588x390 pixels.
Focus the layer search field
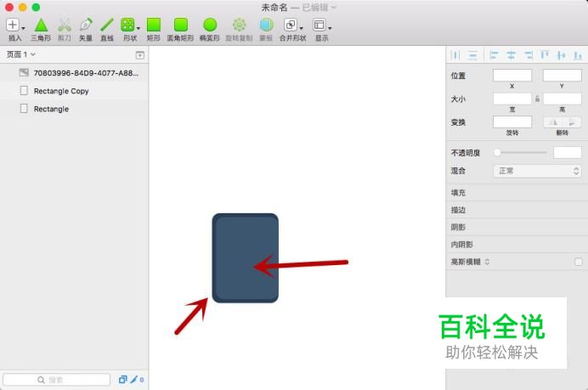pos(56,380)
